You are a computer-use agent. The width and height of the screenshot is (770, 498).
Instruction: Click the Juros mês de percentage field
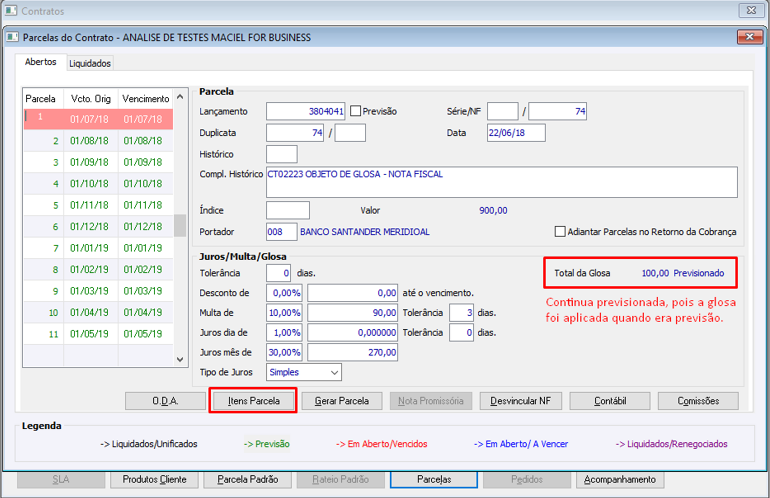click(x=284, y=352)
